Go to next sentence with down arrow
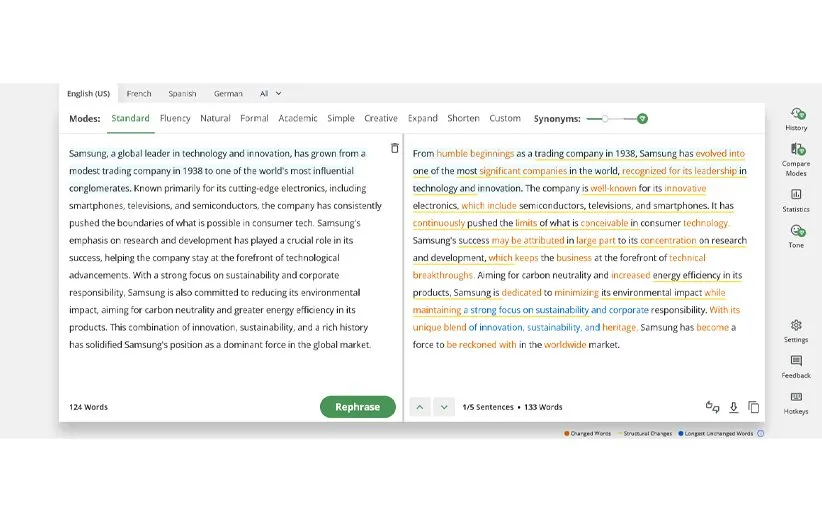The width and height of the screenshot is (822, 522). tap(444, 407)
